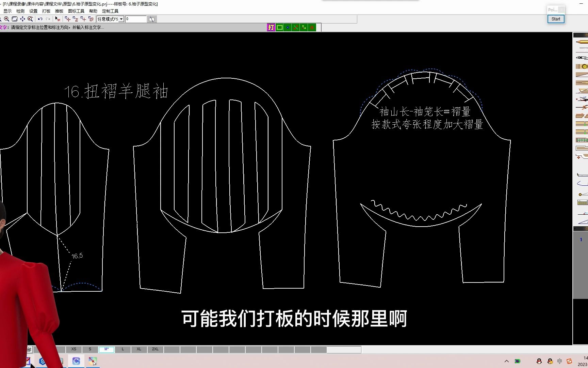Select the 2XL size tab
The image size is (588, 368).
click(155, 349)
